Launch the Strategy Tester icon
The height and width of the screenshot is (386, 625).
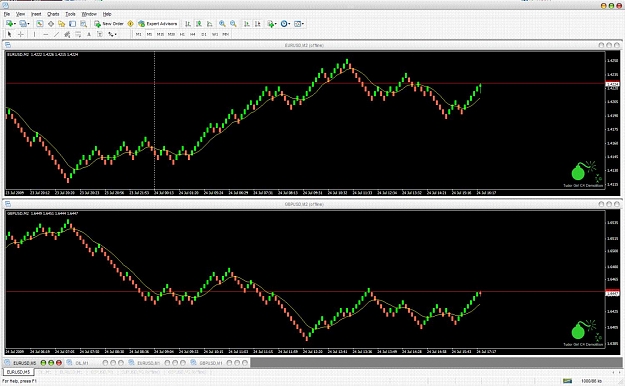pyautogui.click(x=83, y=24)
